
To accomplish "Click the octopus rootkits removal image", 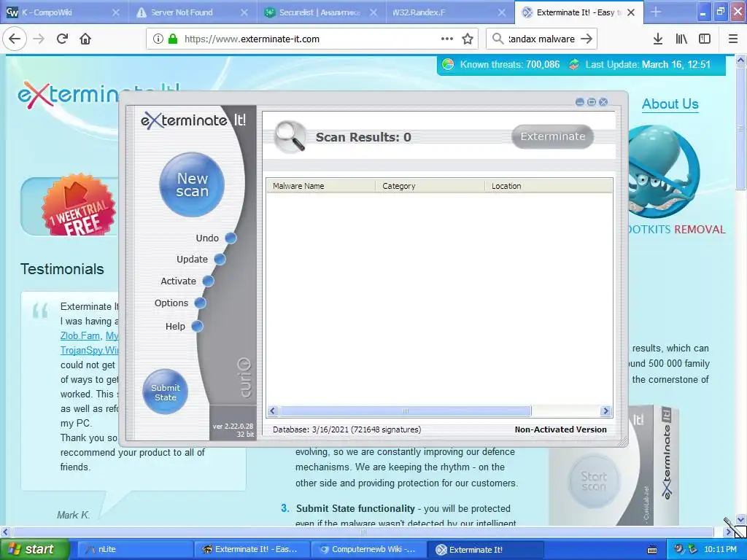I will pyautogui.click(x=665, y=171).
